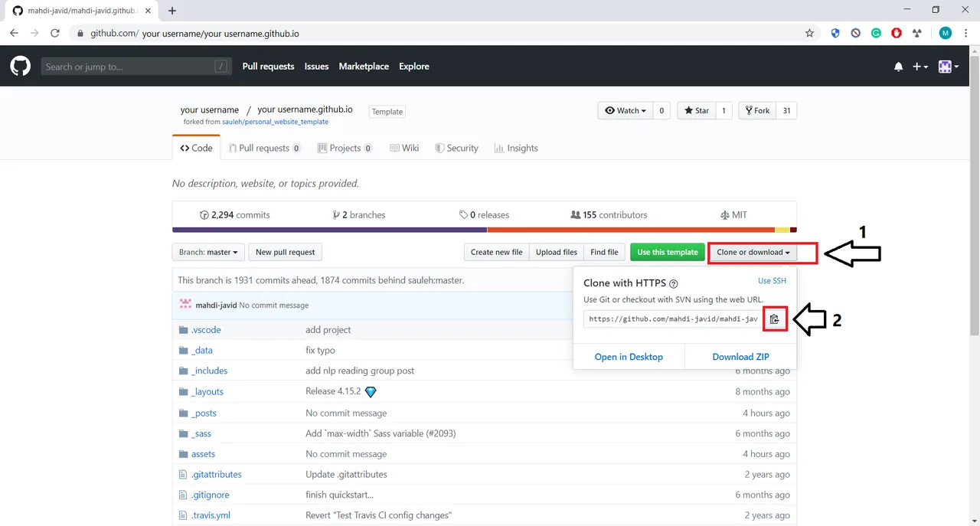Open the Branch: master dropdown
Screen dimensions: 980x526
click(208, 252)
